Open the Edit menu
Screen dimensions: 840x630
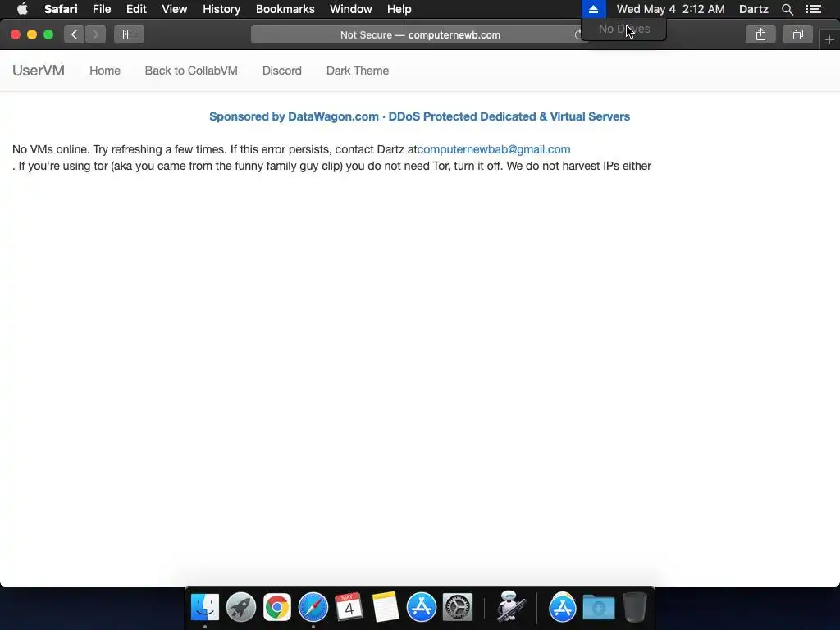136,9
